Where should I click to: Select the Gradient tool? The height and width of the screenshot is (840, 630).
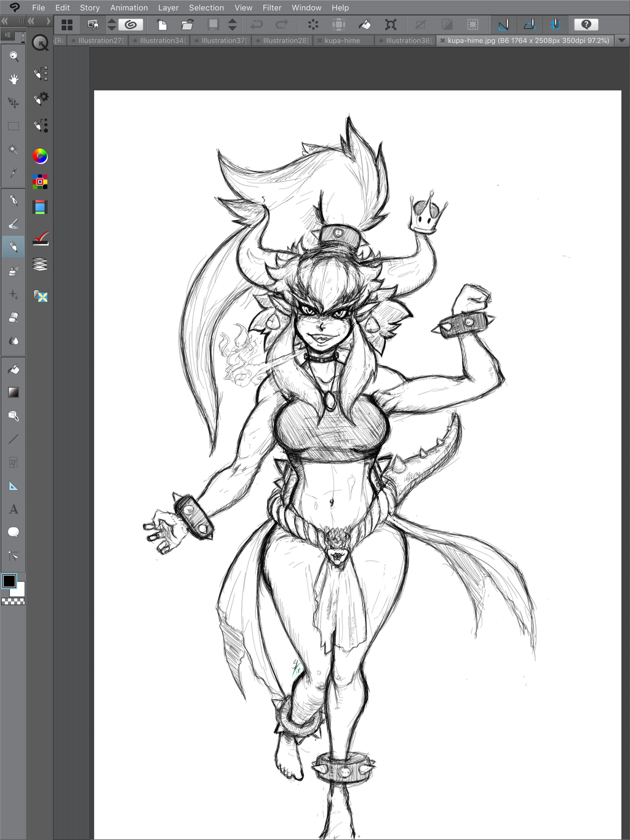14,392
